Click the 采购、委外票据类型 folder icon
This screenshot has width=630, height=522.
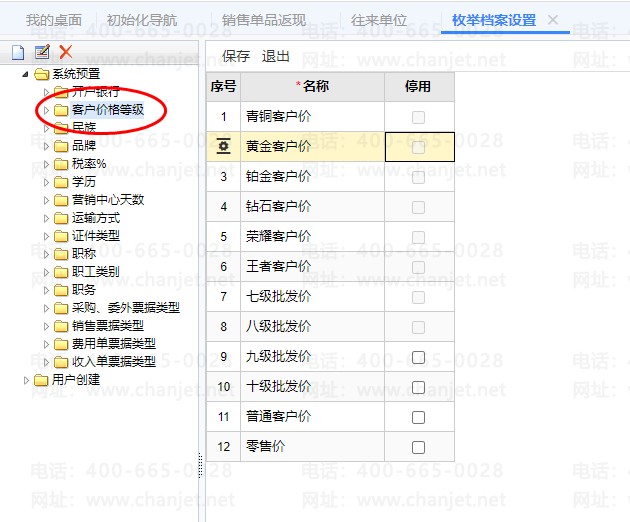tap(61, 308)
